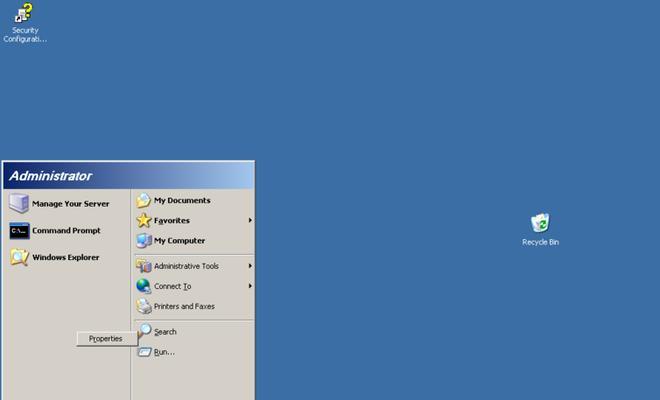This screenshot has height=400, width=660.
Task: Open the Security Configuration desktop shortcut icon
Action: pos(24,13)
